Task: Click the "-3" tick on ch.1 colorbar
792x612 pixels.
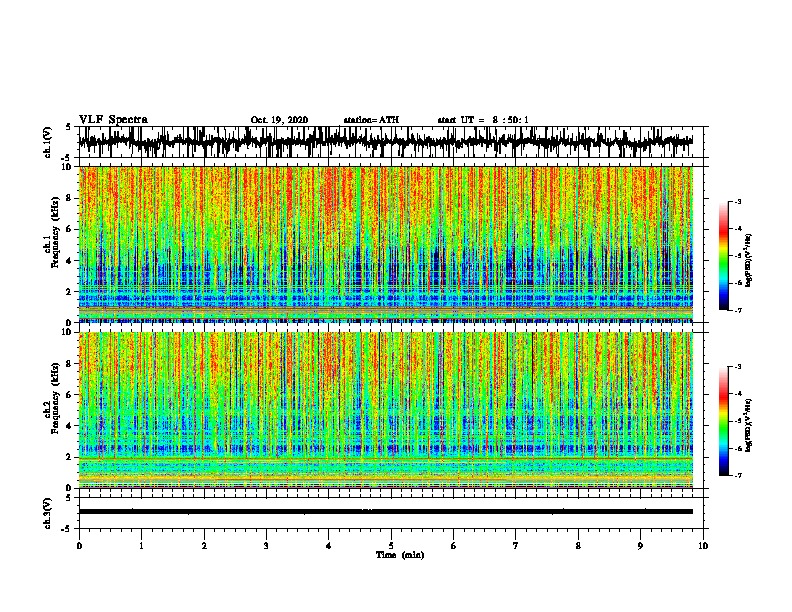Action: [x=737, y=202]
